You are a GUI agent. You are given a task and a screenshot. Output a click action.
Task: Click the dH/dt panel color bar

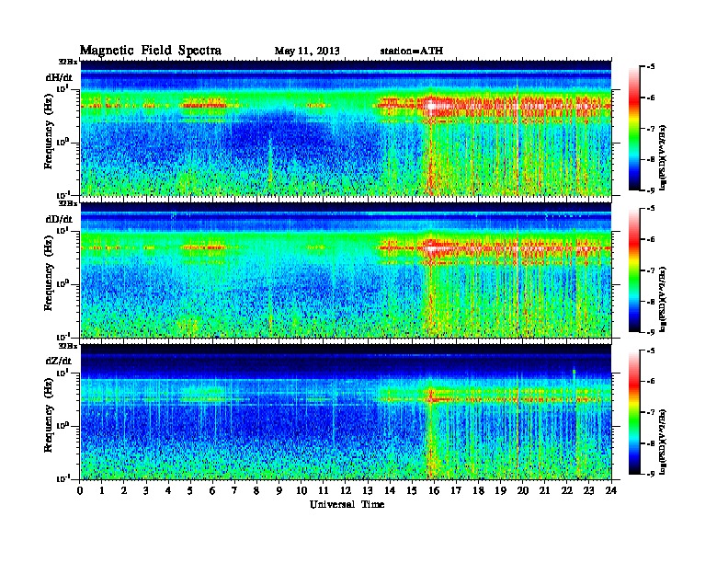(x=634, y=129)
